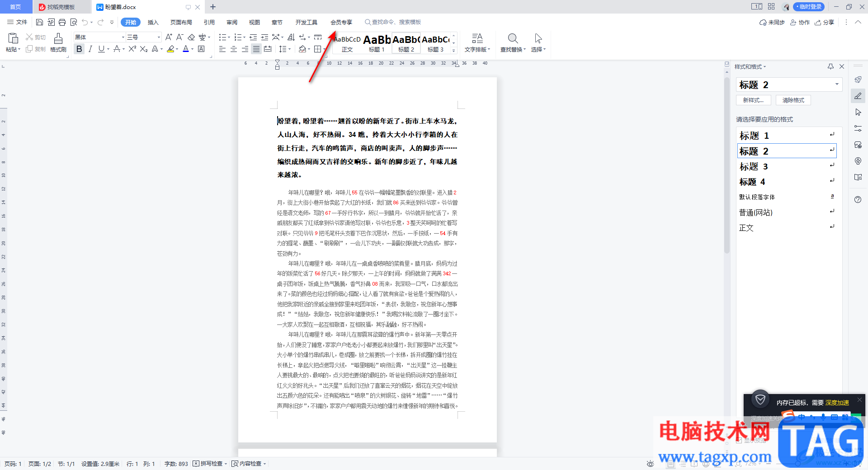Viewport: 868px width, 470px height.
Task: Expand the bullet list dropdown arrow
Action: [x=229, y=38]
